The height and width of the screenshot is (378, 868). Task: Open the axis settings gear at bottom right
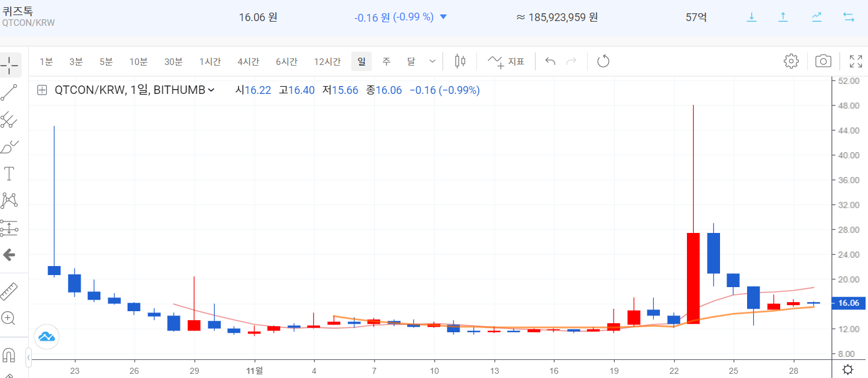[848, 370]
